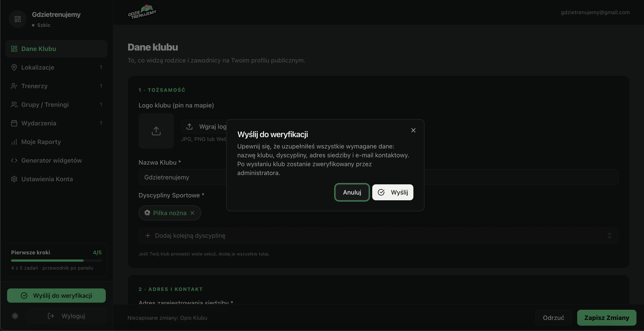Open Ustawienia Konta

(x=56, y=179)
